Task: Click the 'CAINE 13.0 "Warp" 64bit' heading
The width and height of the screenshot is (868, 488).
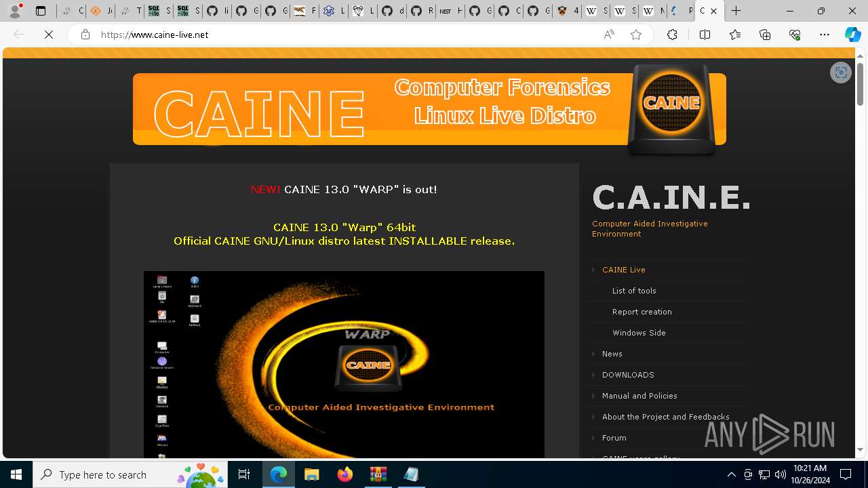Action: pyautogui.click(x=344, y=228)
